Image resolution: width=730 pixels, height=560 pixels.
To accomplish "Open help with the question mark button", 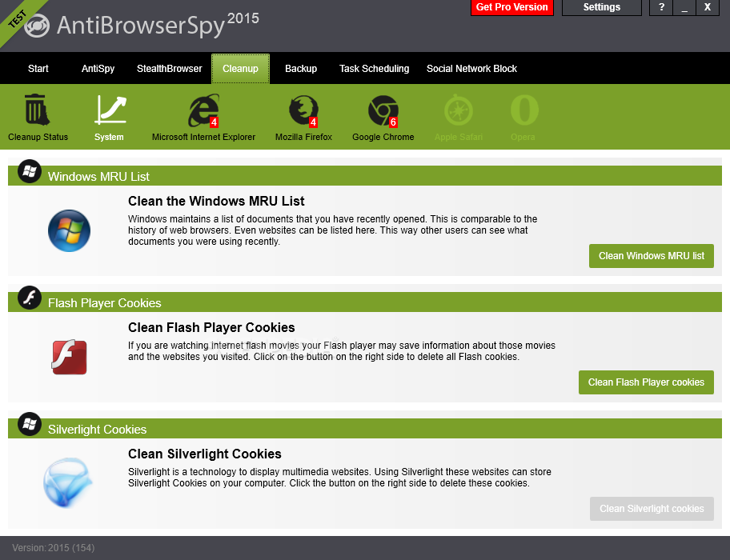I will point(661,7).
